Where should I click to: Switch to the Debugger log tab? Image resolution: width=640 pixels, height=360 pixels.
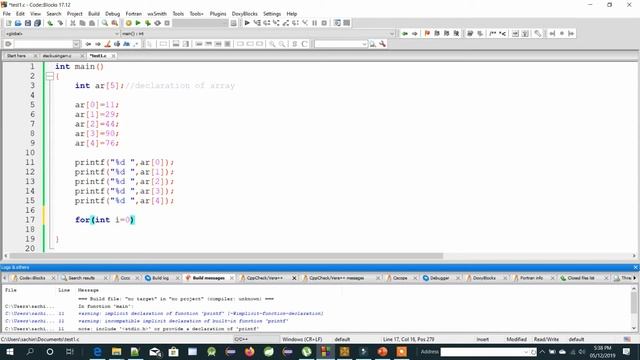[439, 278]
